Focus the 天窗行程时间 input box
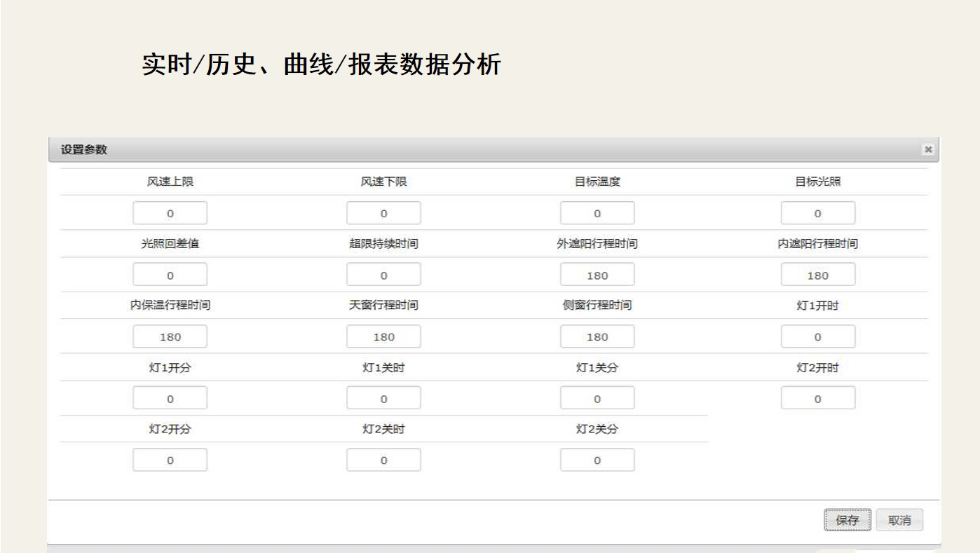 (383, 336)
